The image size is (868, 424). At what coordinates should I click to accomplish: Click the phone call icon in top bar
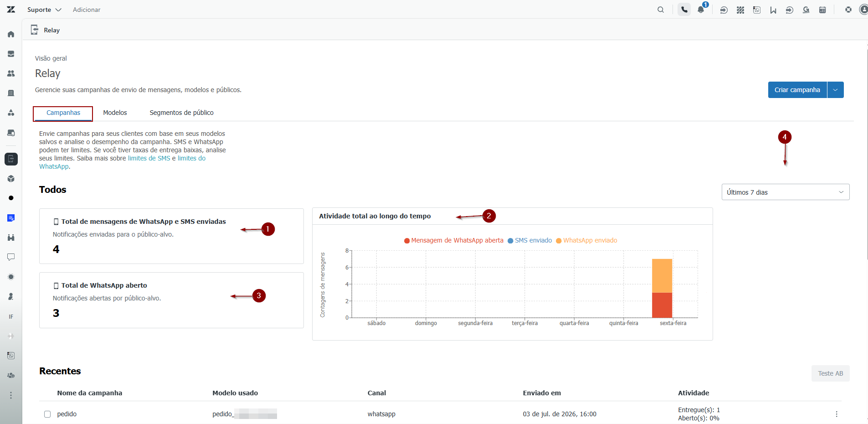[x=684, y=10]
